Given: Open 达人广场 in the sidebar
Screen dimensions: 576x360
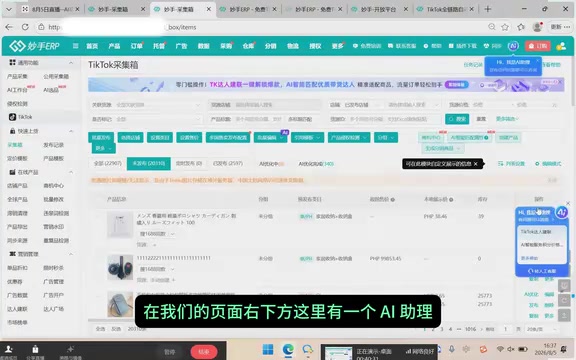Looking at the screenshot, I should click(54, 309).
